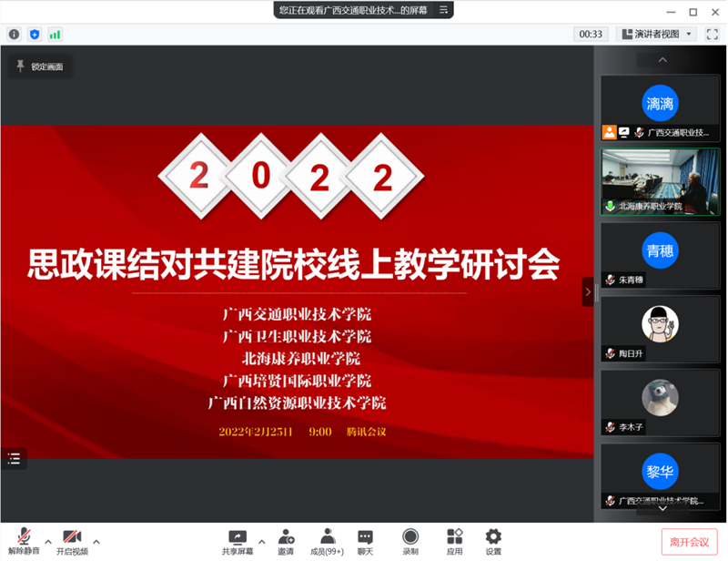Click the orange host icon under 滴滴
Image resolution: width=728 pixels, height=561 pixels.
pos(610,132)
